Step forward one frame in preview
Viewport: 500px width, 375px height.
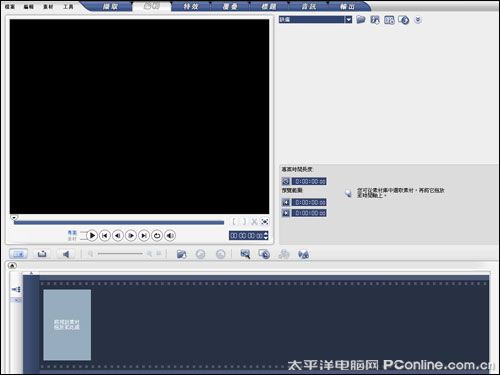(131, 236)
